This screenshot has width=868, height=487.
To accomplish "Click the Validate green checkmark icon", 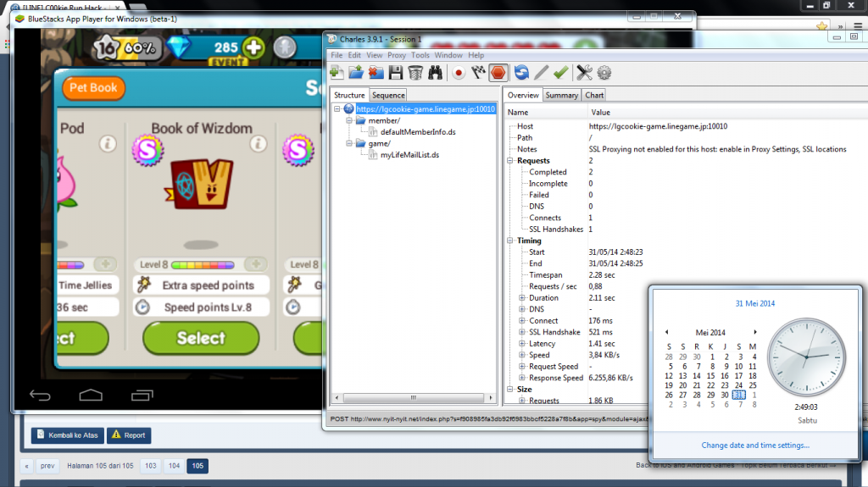I will tap(561, 73).
